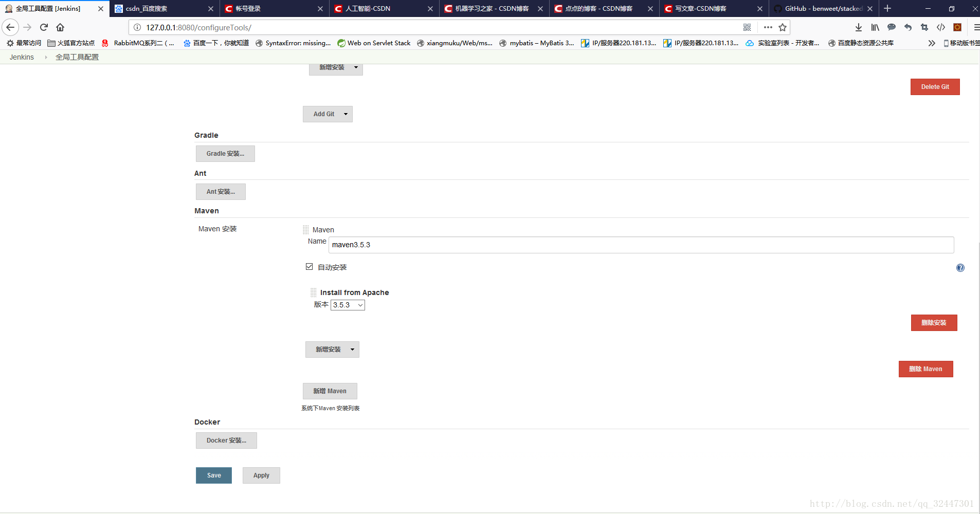Open a new browser tab
Screen dimensions: 980x514
887,8
